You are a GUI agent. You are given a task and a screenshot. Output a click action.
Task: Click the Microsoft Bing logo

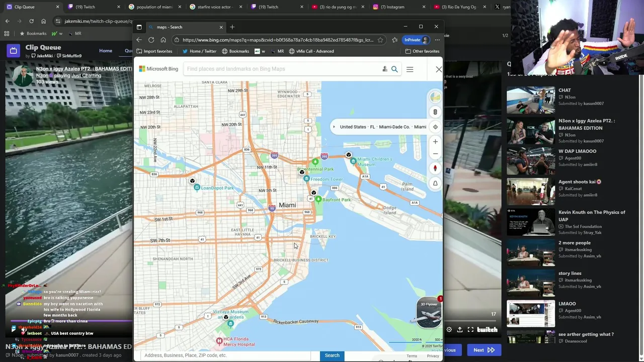(x=158, y=69)
